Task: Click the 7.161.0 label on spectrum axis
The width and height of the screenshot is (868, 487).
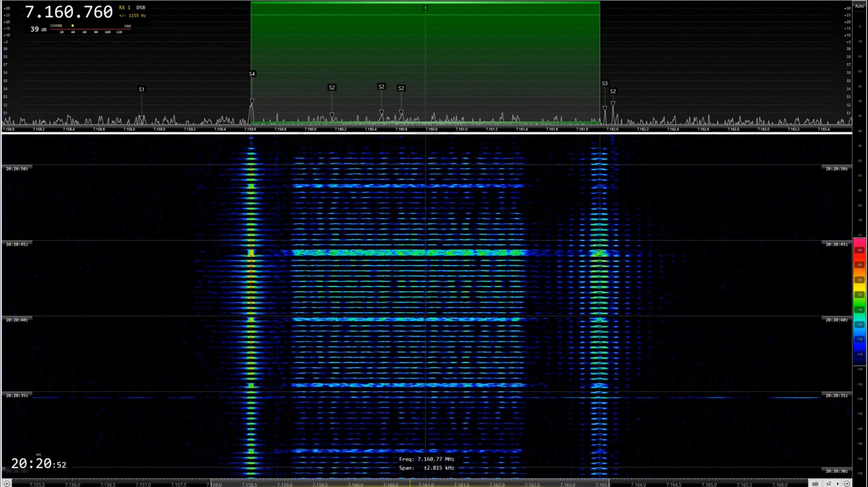Action: [x=461, y=129]
